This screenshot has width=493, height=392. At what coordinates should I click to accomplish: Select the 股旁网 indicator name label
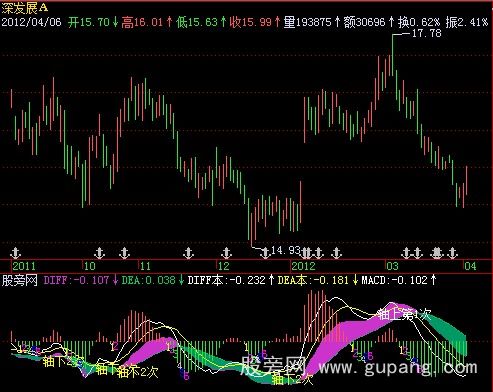[19, 280]
